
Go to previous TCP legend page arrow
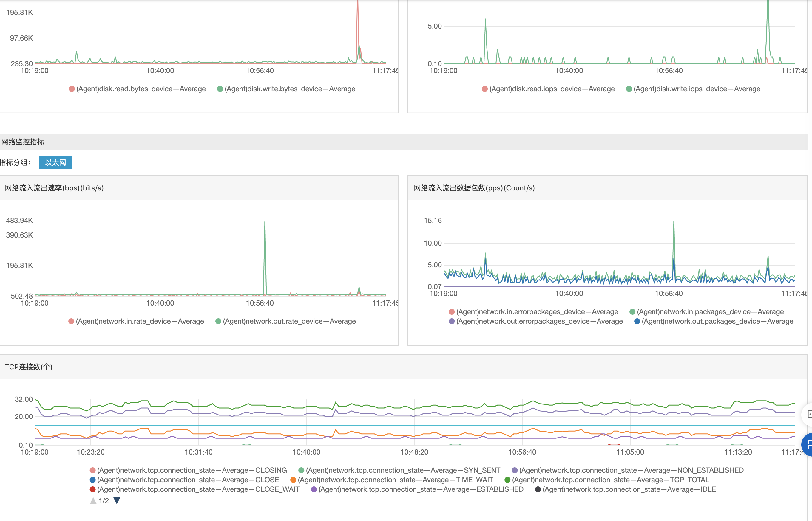point(93,501)
